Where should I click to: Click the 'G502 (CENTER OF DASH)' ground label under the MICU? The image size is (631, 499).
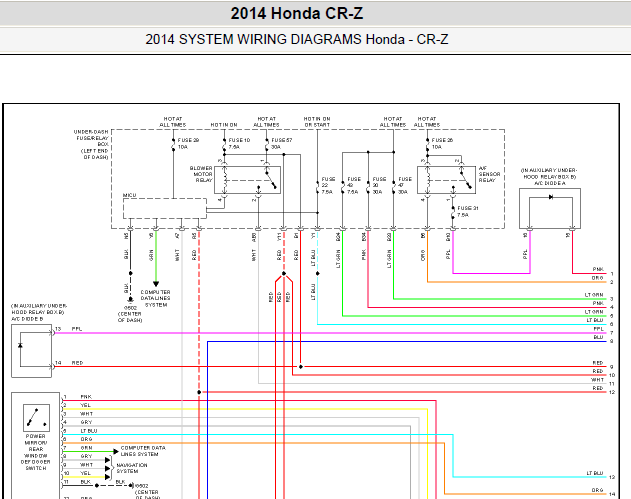click(130, 314)
